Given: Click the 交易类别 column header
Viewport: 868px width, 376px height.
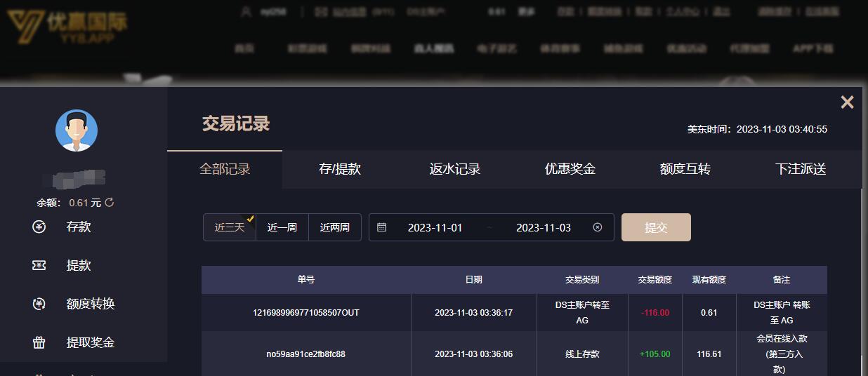Looking at the screenshot, I should pyautogui.click(x=582, y=279).
